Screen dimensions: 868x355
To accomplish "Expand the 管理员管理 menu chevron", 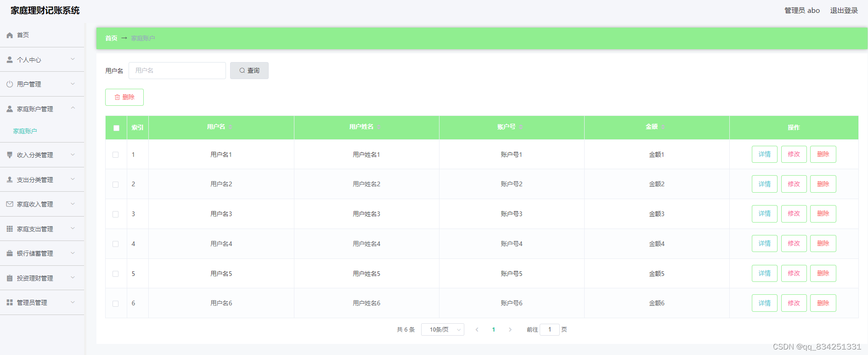I will (x=73, y=302).
